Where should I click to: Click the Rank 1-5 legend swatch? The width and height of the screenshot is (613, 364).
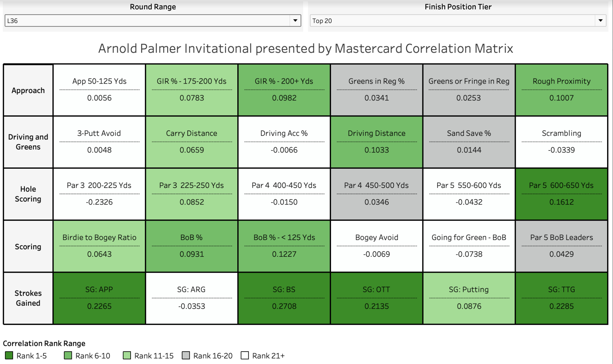(x=9, y=355)
